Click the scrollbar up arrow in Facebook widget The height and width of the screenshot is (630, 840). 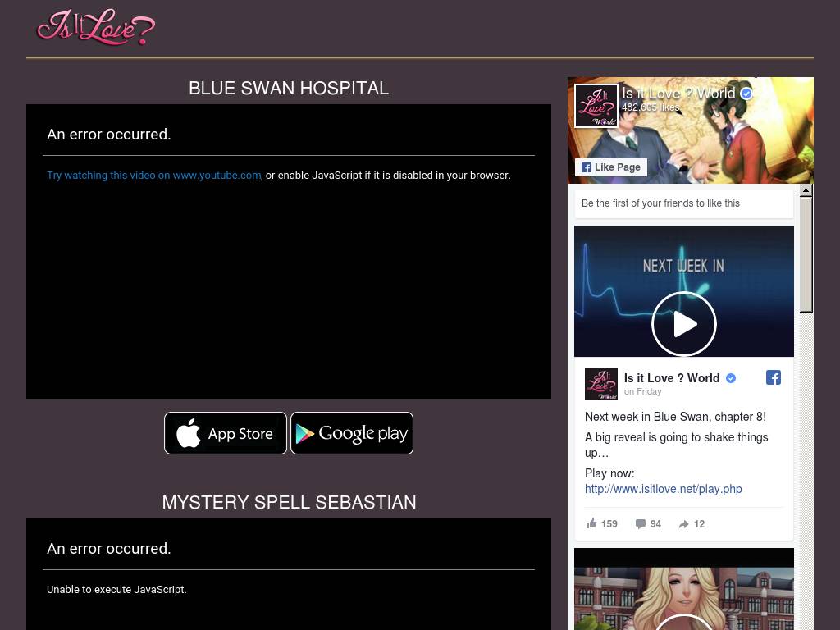(x=806, y=190)
